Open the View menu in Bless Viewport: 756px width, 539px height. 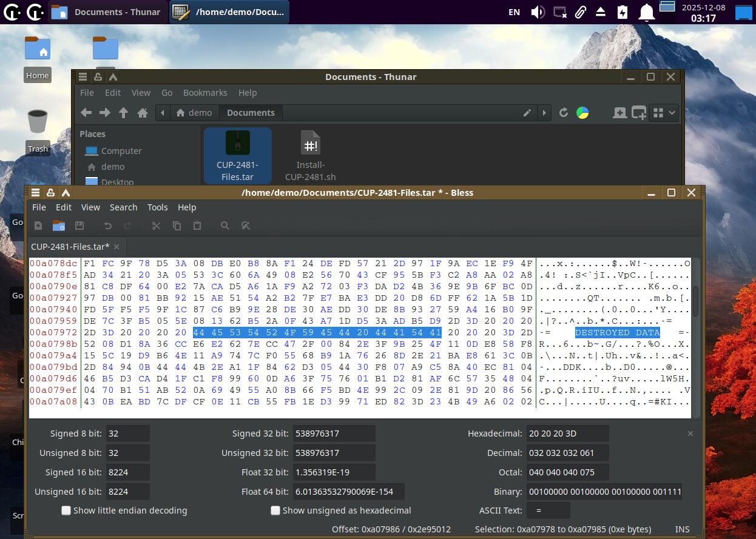point(90,207)
